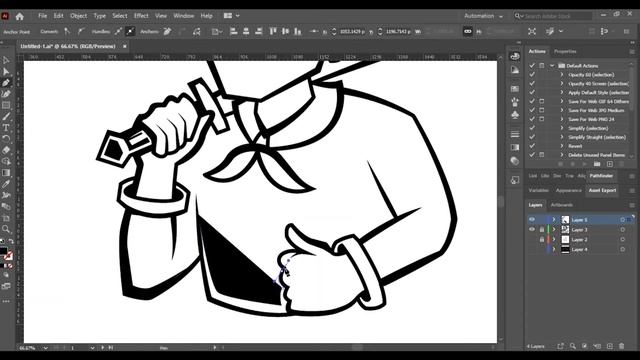Toggle checkmark for Opacity 60 action
Viewport: 640px width, 360px height.
(x=532, y=75)
